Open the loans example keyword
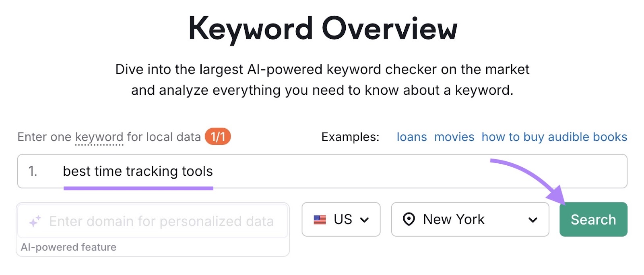This screenshot has width=644, height=275. point(412,137)
